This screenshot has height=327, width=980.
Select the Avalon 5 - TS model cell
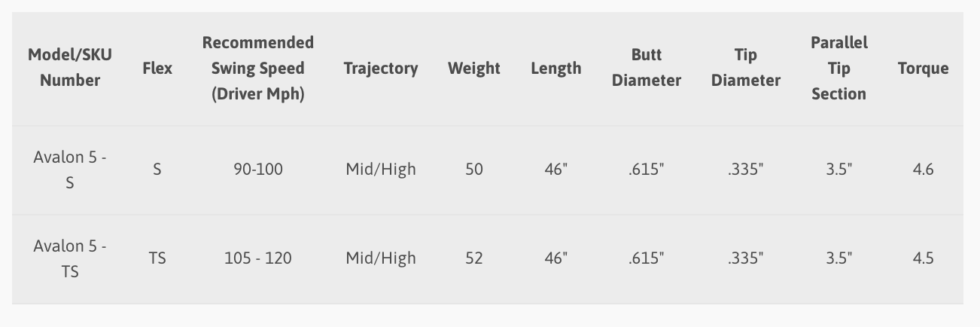(70, 258)
